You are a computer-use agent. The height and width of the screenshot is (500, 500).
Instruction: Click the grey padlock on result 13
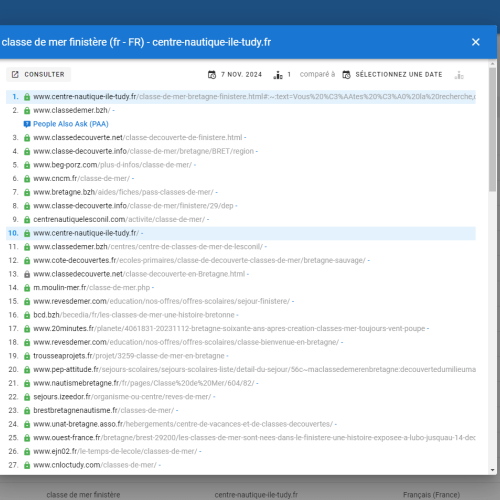point(27,274)
